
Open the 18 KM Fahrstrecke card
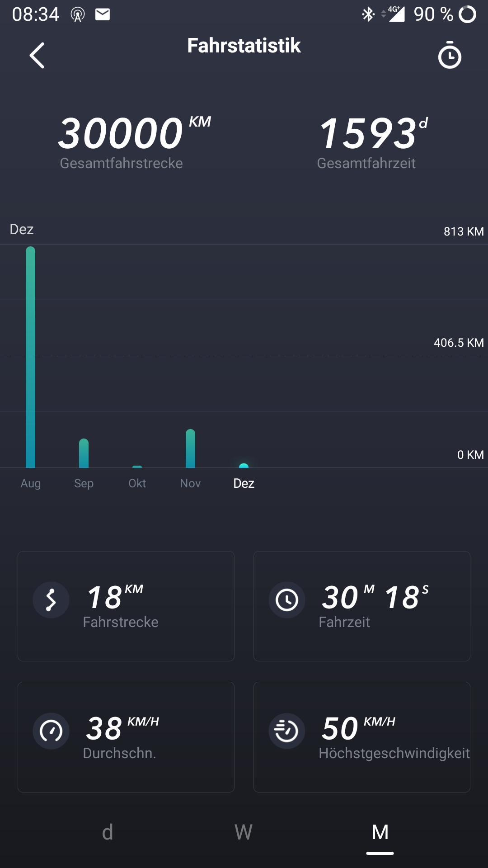point(126,606)
